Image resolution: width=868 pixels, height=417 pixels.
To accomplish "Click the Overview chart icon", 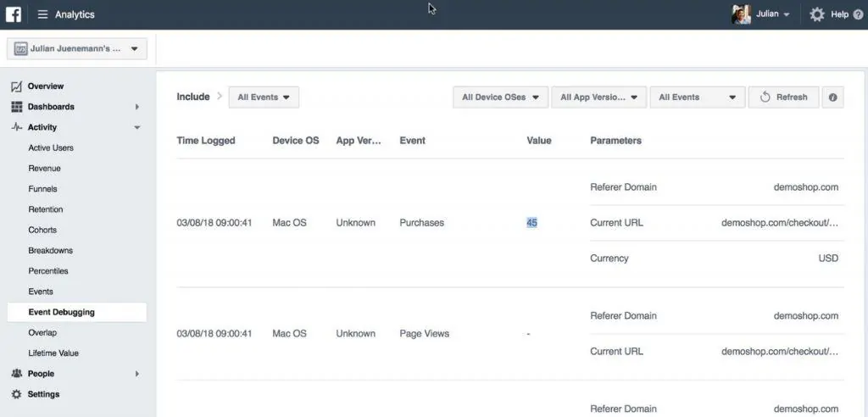I will 17,86.
